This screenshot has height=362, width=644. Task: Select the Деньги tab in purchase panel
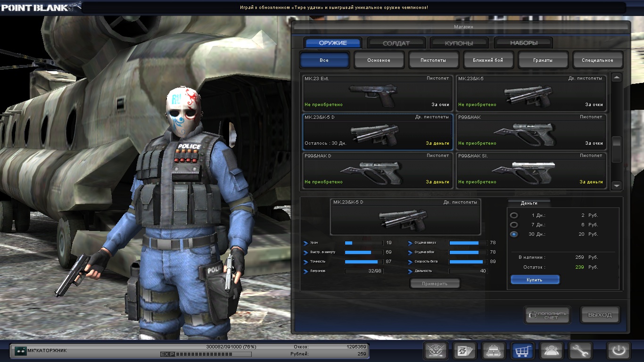(x=529, y=203)
